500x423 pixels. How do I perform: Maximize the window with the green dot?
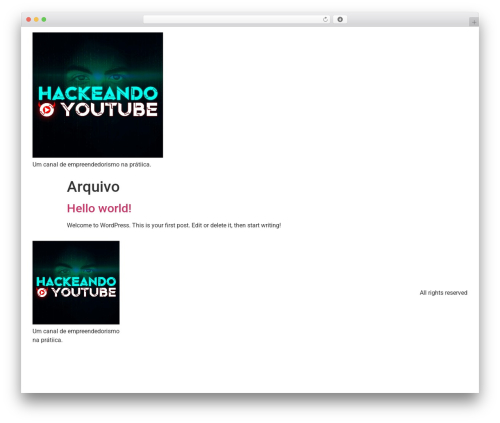click(x=44, y=20)
